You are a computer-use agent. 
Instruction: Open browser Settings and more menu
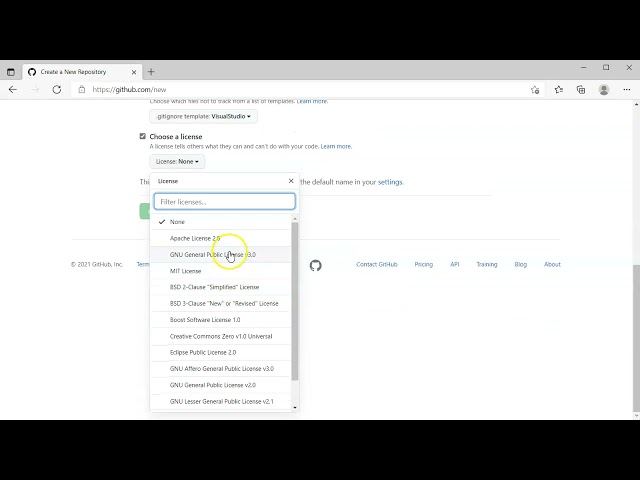coord(627,89)
